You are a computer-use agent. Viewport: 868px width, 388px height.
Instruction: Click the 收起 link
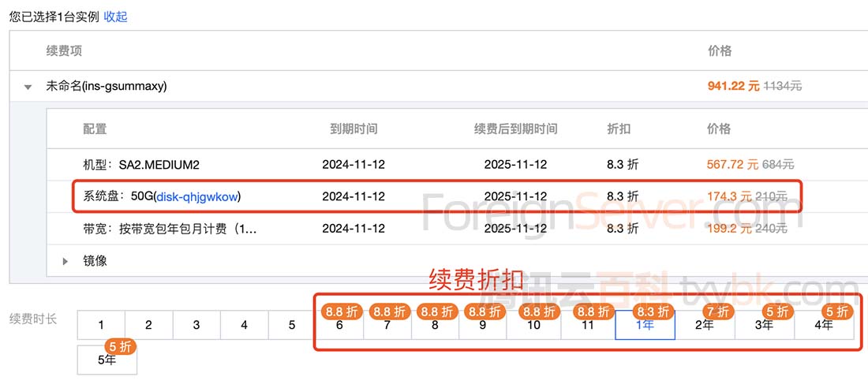click(115, 17)
